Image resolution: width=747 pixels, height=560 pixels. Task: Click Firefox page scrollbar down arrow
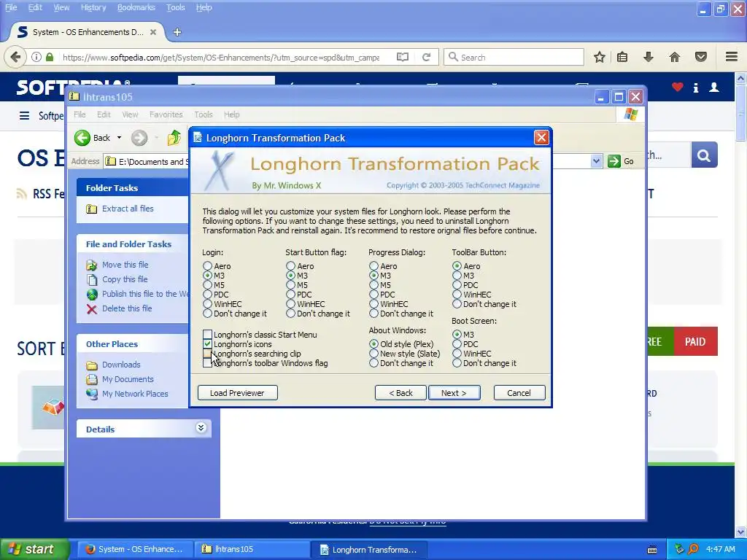pyautogui.click(x=740, y=532)
